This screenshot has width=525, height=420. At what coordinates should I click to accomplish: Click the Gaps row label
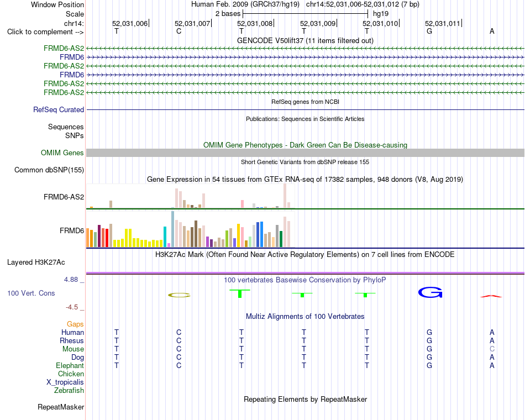point(75,324)
